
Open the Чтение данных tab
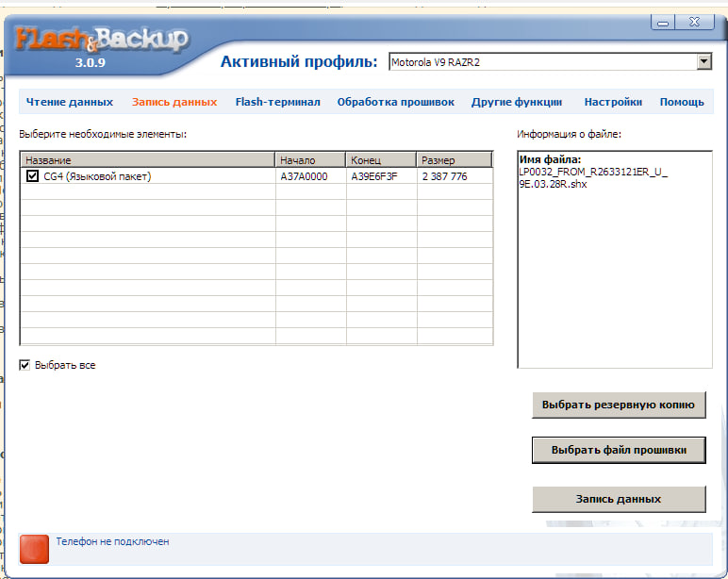click(x=70, y=102)
